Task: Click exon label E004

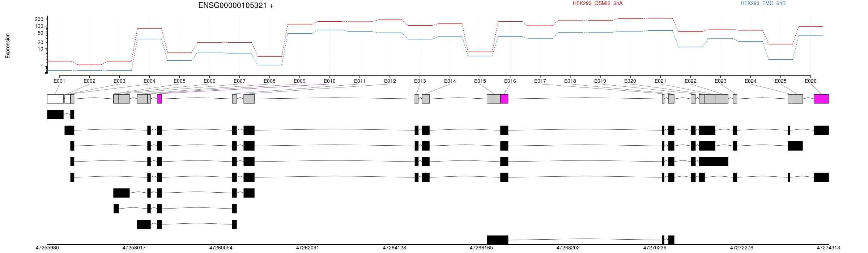Action: click(149, 81)
